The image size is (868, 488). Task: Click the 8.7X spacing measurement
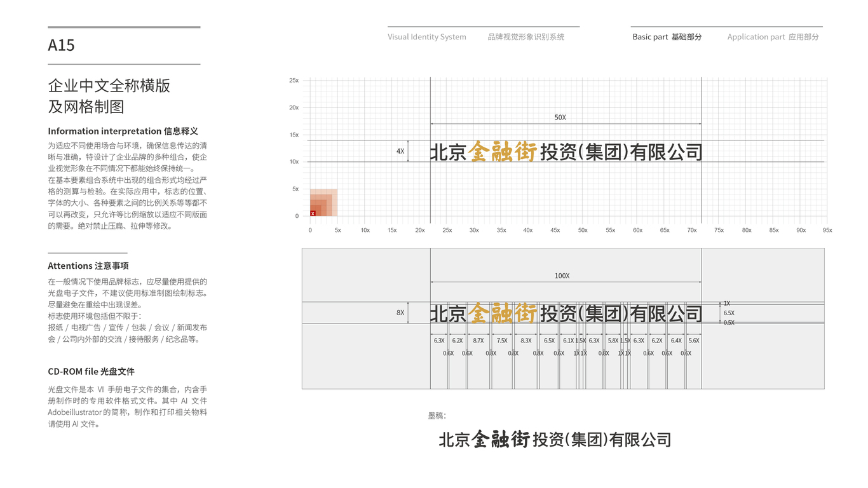(478, 341)
